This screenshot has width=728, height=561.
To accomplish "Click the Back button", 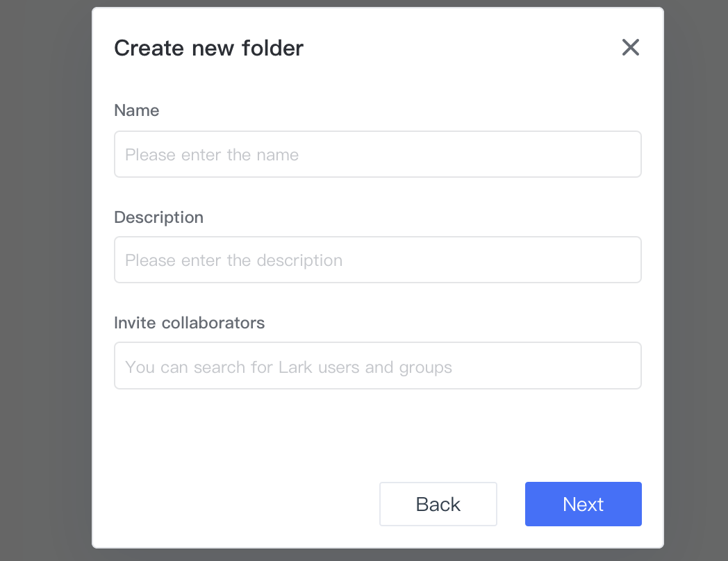I will click(x=438, y=504).
